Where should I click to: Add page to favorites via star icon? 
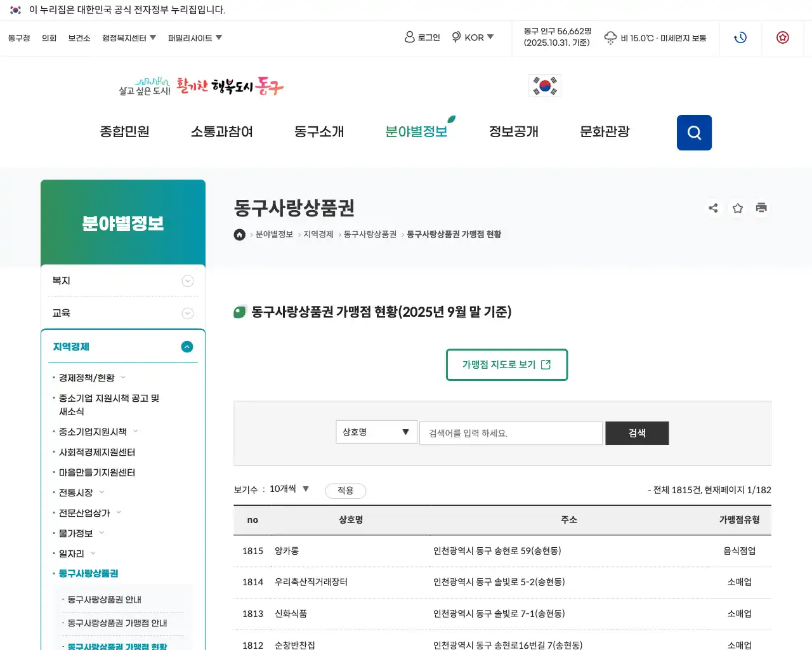pos(737,208)
